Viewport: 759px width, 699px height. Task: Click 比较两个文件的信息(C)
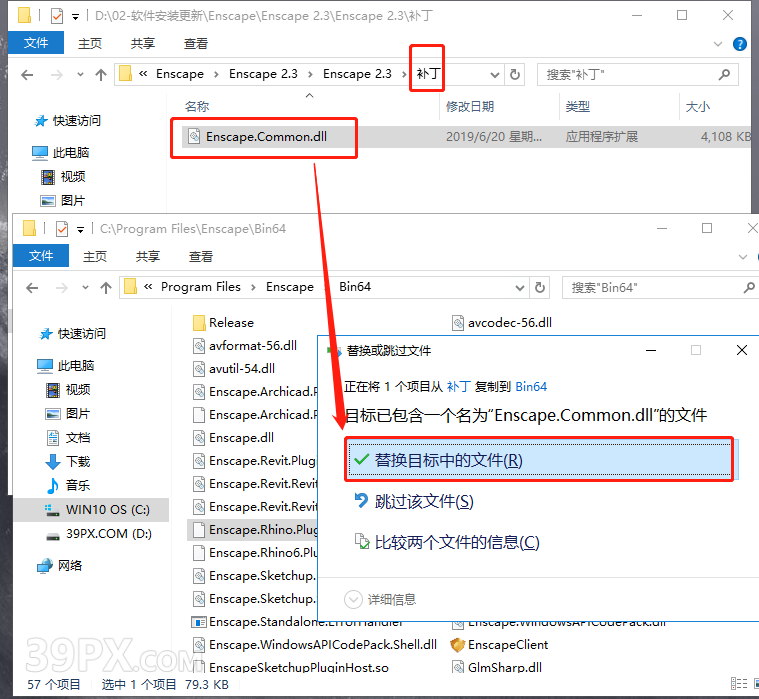(x=456, y=542)
